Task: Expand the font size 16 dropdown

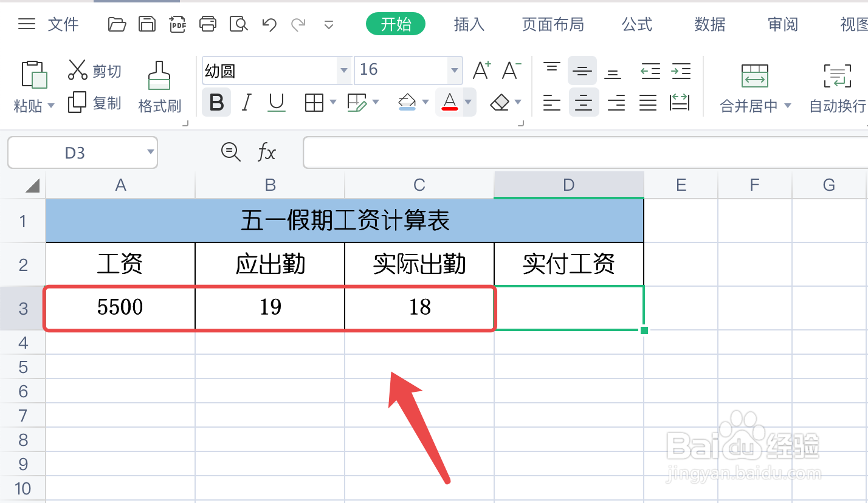Action: 454,70
